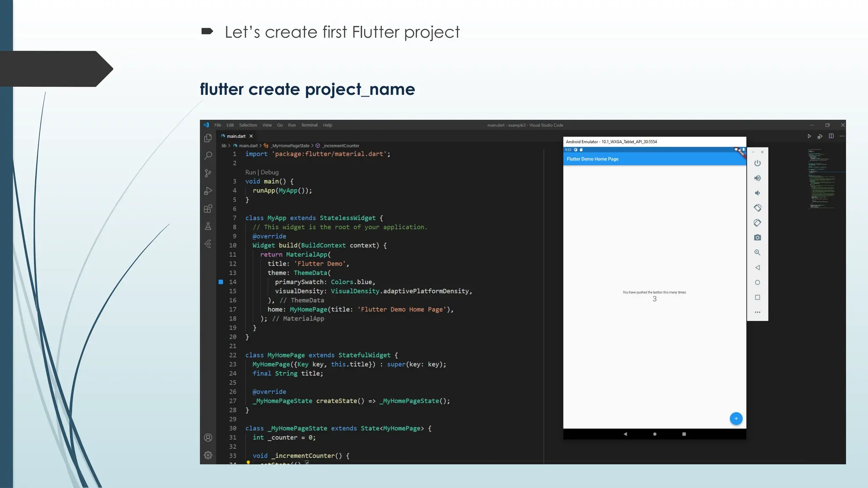Activate emulator zoom tool
Image resolution: width=868 pixels, height=488 pixels.
[x=757, y=252]
